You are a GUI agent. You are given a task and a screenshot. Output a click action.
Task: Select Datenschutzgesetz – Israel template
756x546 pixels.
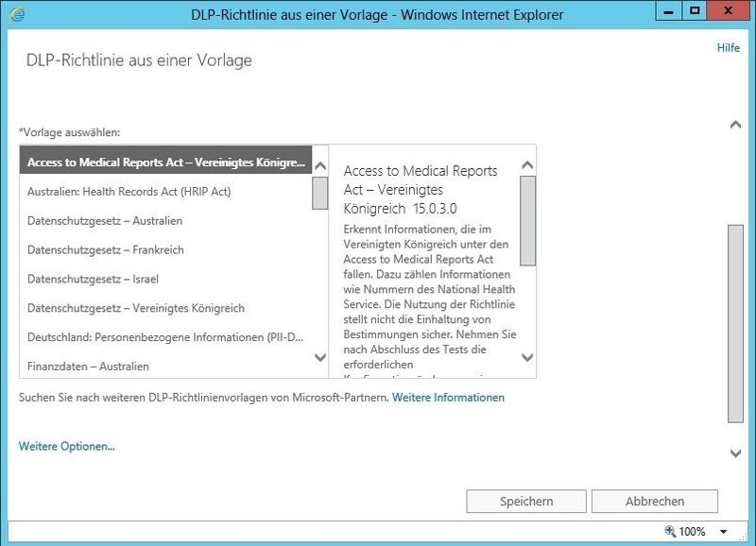tap(166, 279)
